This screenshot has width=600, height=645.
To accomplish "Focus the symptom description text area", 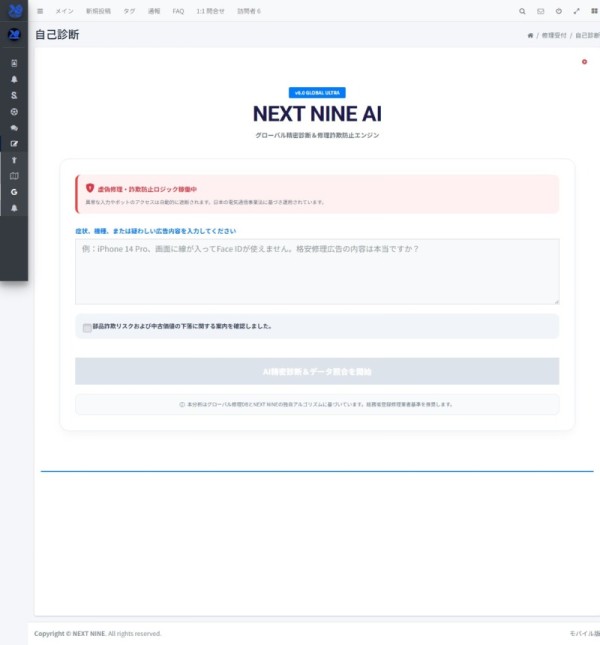I will click(x=317, y=271).
